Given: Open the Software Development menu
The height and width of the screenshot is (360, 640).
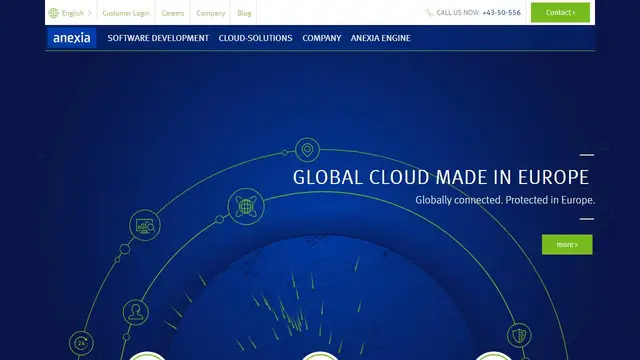Looking at the screenshot, I should pos(158,38).
